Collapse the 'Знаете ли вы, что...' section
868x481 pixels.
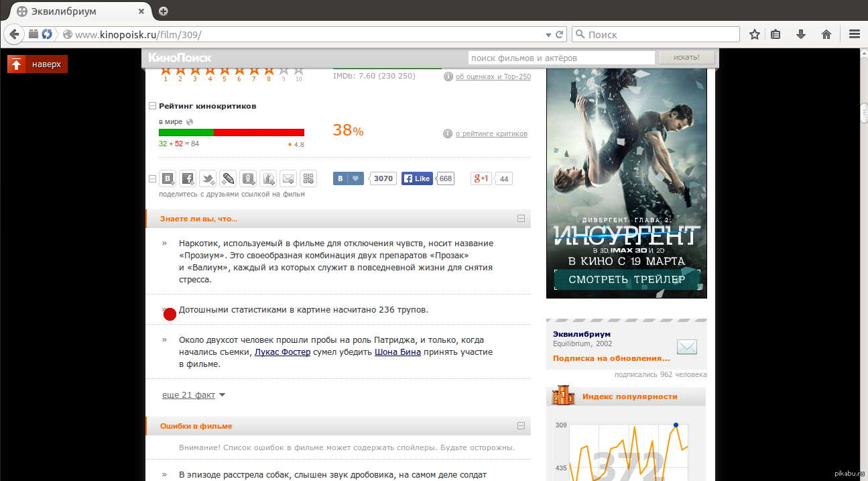(521, 219)
